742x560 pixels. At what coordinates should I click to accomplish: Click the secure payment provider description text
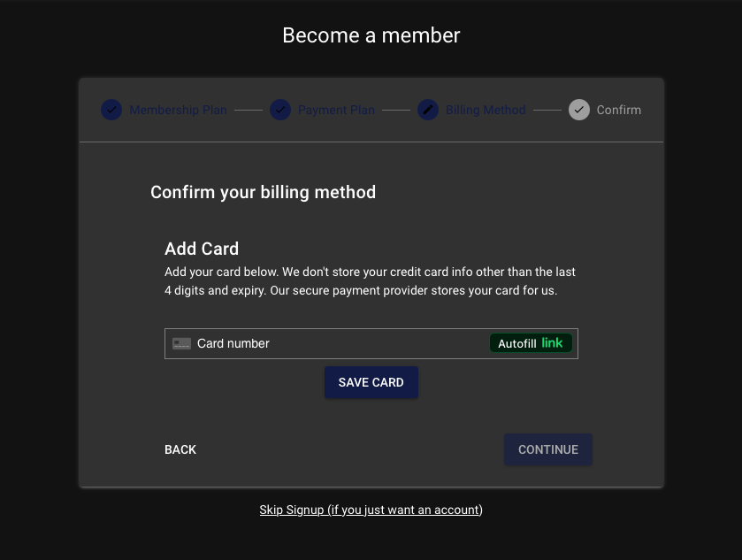pyautogui.click(x=370, y=281)
